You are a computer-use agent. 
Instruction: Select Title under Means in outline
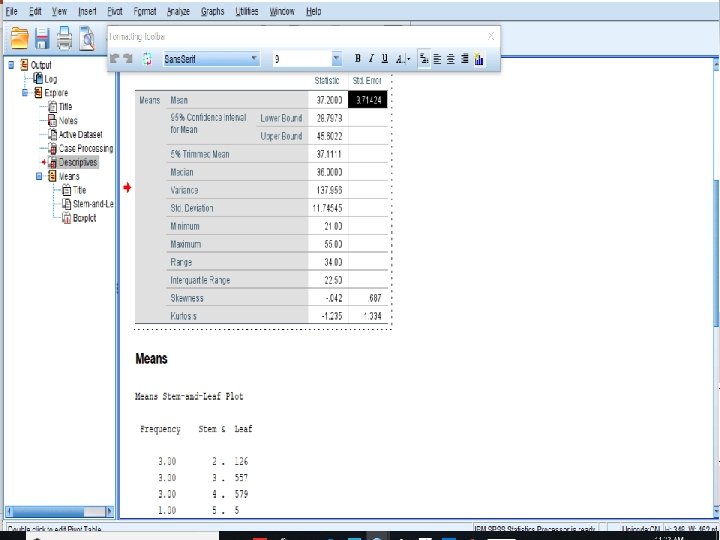[79, 190]
